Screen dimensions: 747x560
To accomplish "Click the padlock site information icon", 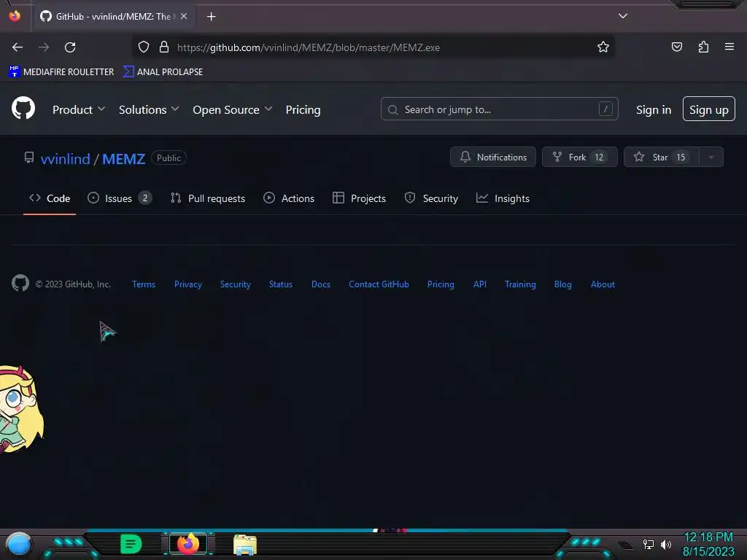I will [x=164, y=47].
